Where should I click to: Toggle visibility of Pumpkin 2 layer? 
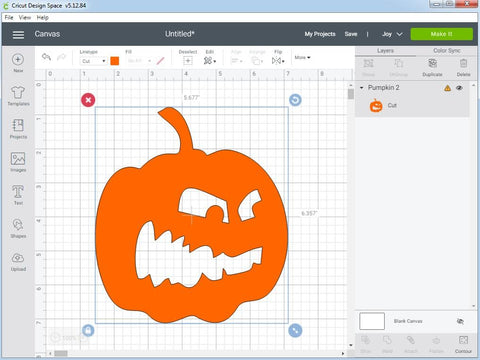(x=460, y=88)
